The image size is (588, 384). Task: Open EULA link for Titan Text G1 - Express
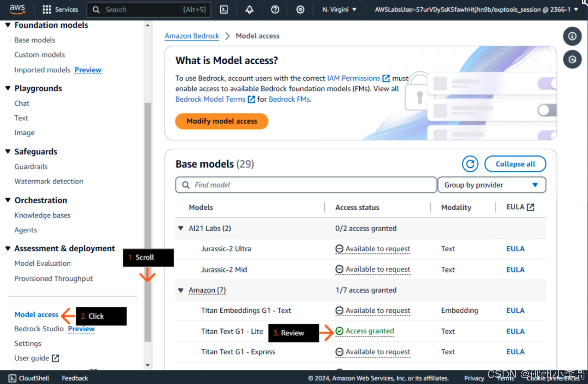point(515,352)
